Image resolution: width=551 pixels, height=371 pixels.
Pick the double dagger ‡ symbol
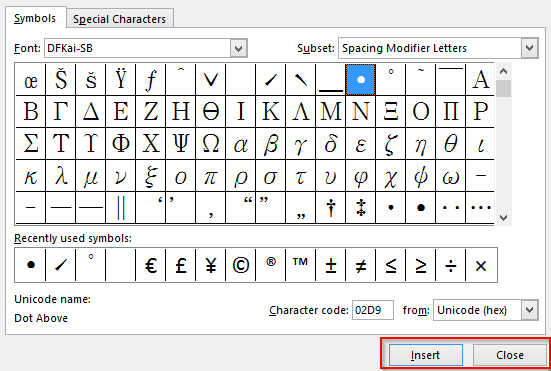[x=361, y=207]
